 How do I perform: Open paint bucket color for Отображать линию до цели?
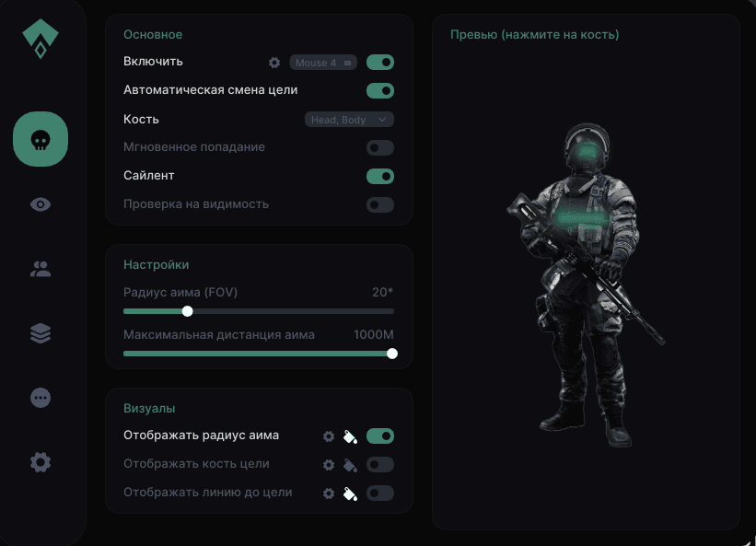tap(350, 494)
